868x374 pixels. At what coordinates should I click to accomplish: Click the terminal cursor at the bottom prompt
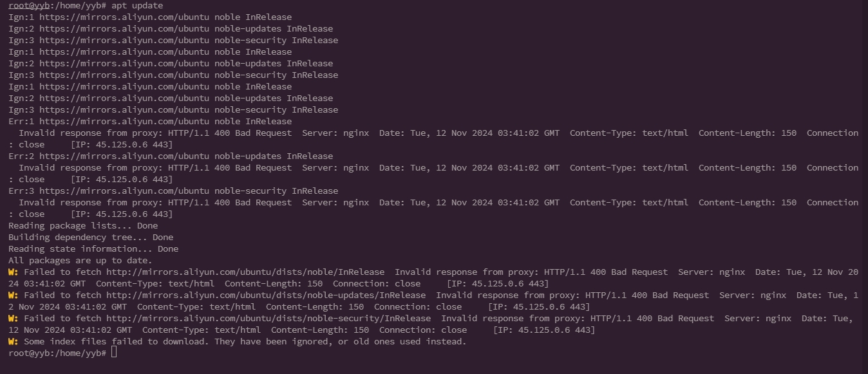(x=114, y=353)
